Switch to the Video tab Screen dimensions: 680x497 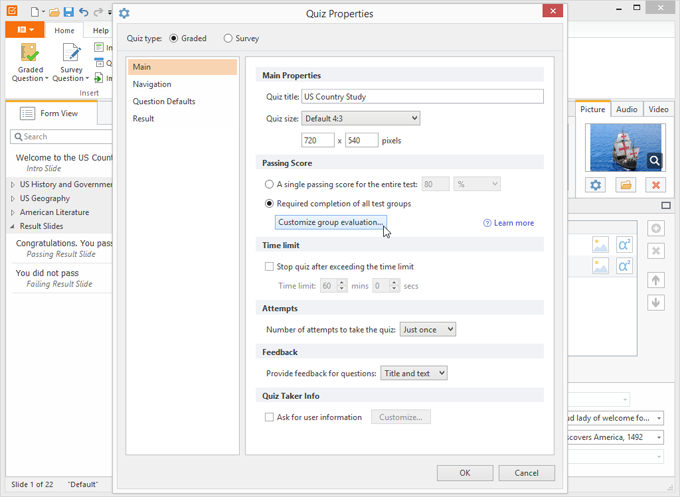658,109
